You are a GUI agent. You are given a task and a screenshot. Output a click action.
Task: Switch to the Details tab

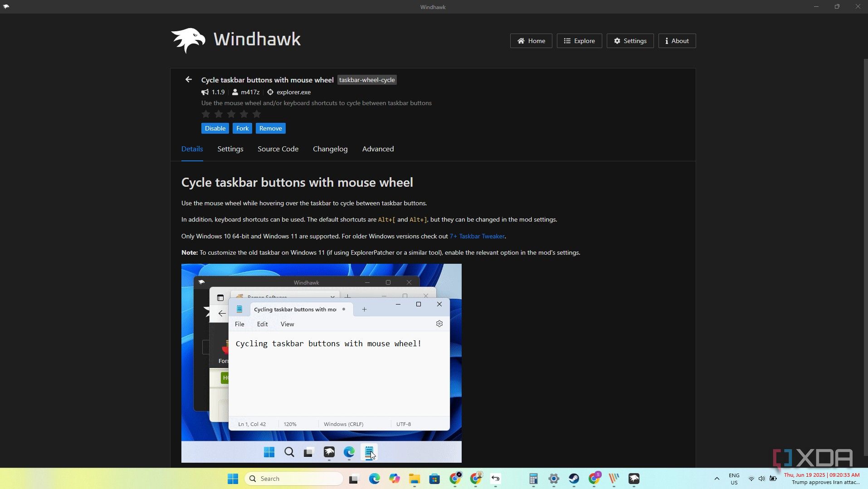pos(192,149)
